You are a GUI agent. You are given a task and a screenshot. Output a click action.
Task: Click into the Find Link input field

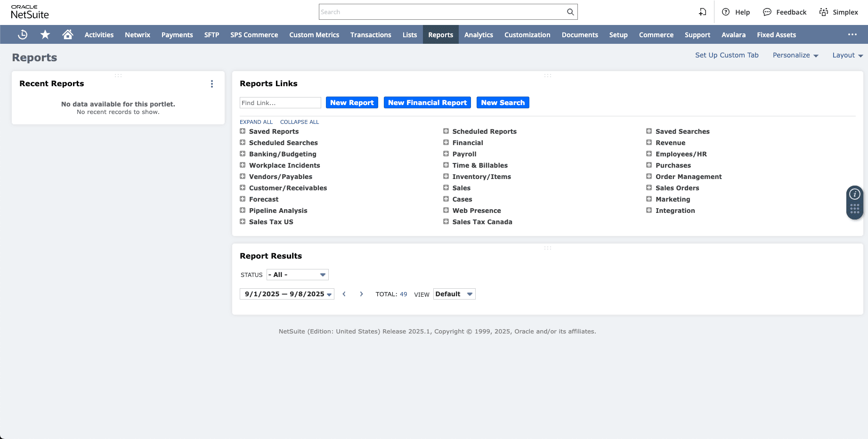(x=280, y=103)
